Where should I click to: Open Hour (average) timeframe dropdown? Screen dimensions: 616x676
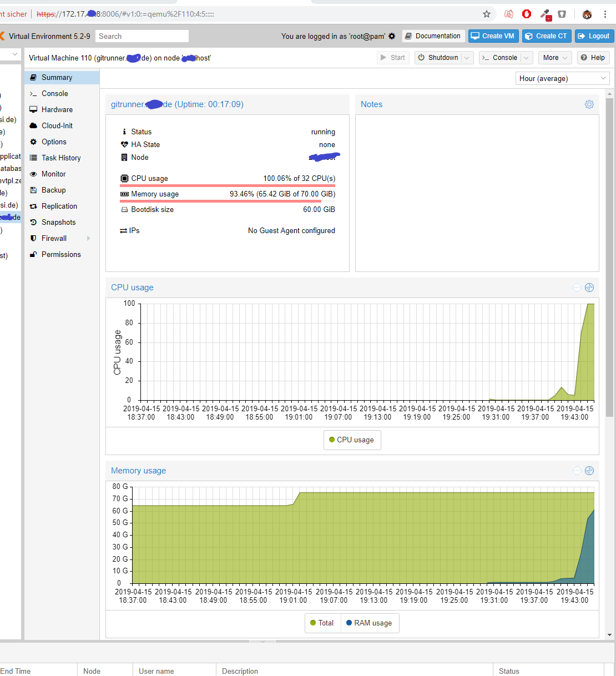click(563, 78)
